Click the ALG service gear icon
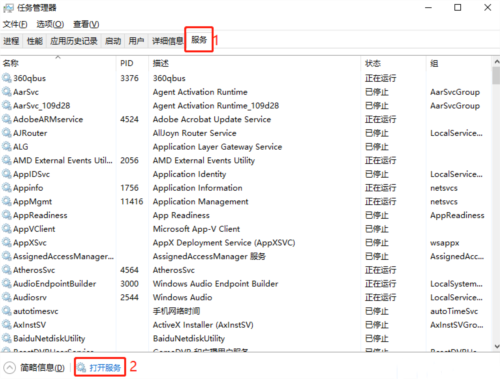The width and height of the screenshot is (500, 379). [x=6, y=146]
